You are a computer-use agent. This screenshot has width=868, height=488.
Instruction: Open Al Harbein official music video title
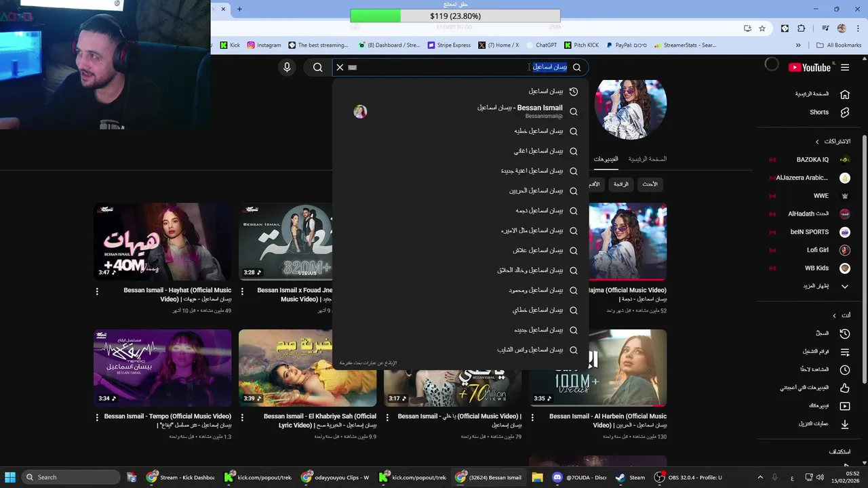pos(608,420)
